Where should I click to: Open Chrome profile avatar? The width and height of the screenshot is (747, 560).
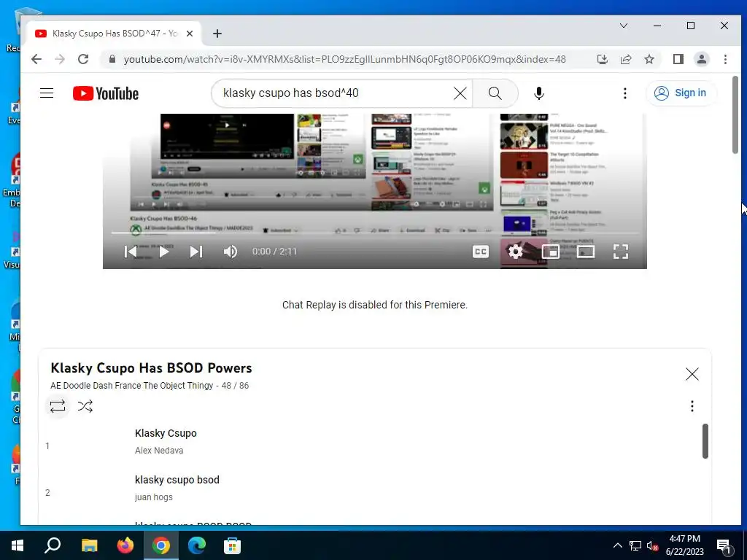click(702, 59)
